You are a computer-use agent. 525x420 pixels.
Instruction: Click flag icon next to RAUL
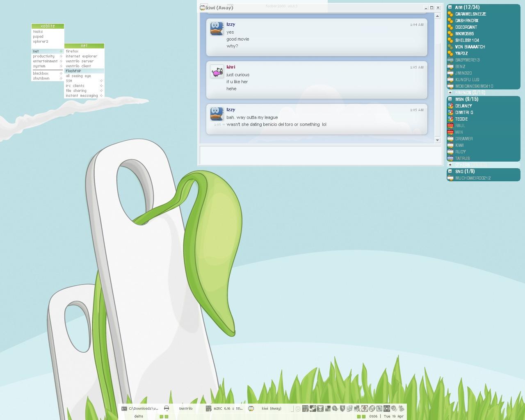450,126
